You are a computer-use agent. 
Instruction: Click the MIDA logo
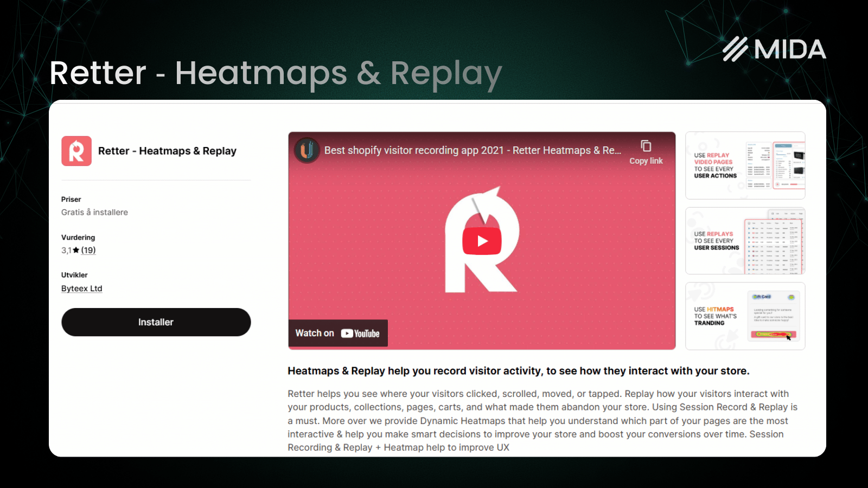click(772, 49)
